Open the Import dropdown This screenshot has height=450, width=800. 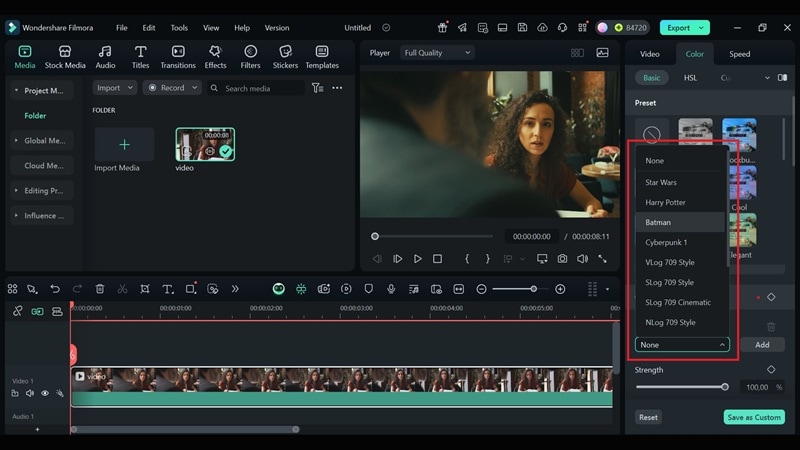coord(114,88)
